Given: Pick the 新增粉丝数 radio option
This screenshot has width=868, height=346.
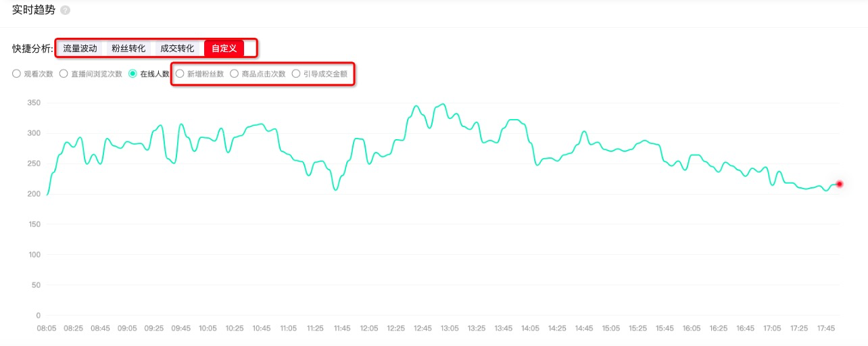Looking at the screenshot, I should [x=180, y=74].
